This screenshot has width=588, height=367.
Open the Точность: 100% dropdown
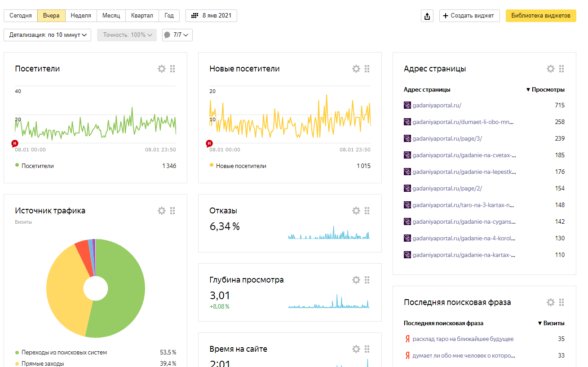(127, 35)
